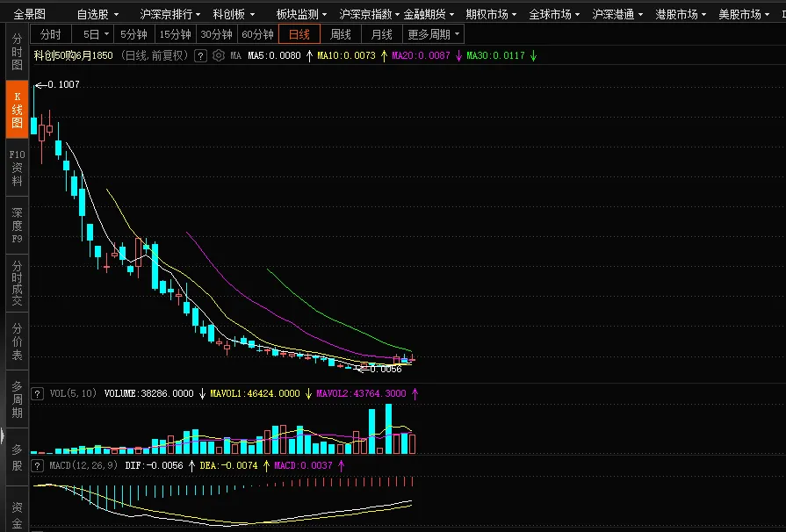Select the K线图 sidebar button

point(17,110)
